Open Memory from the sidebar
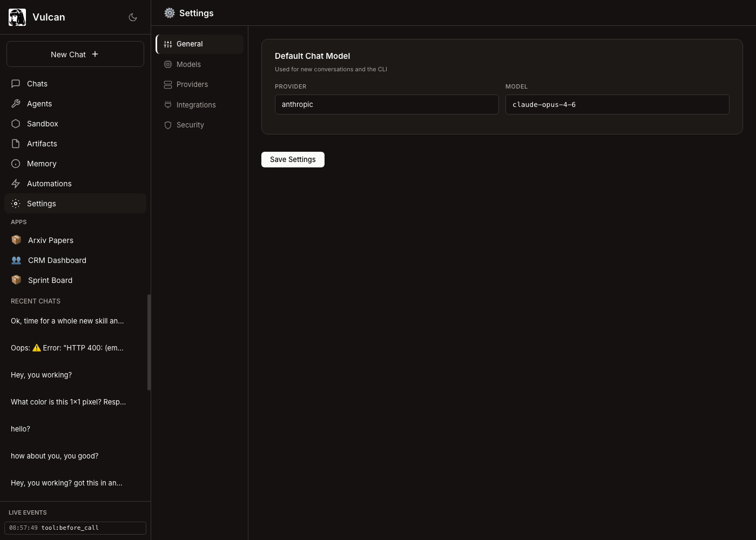Screen dimensions: 756x540 pos(41,164)
